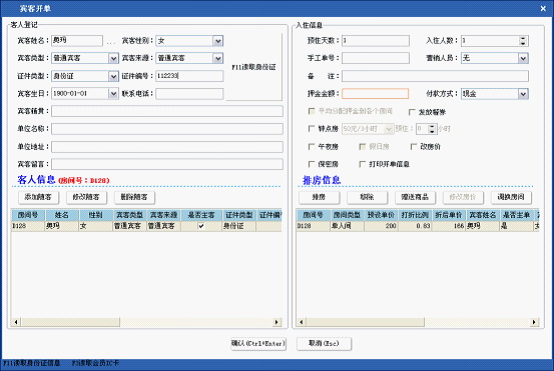The height and width of the screenshot is (371, 554).
Task: Click the 排房 button
Action: pos(319,198)
